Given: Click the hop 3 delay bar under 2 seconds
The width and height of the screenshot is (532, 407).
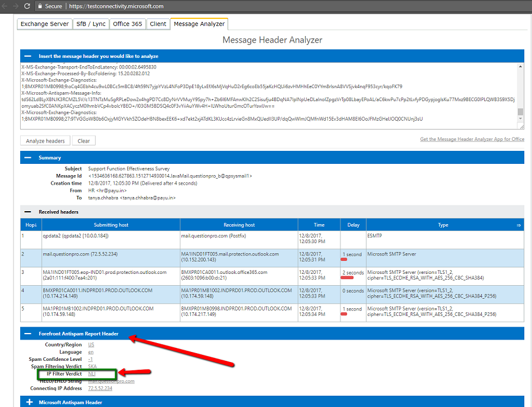Looking at the screenshot, I should (347, 277).
